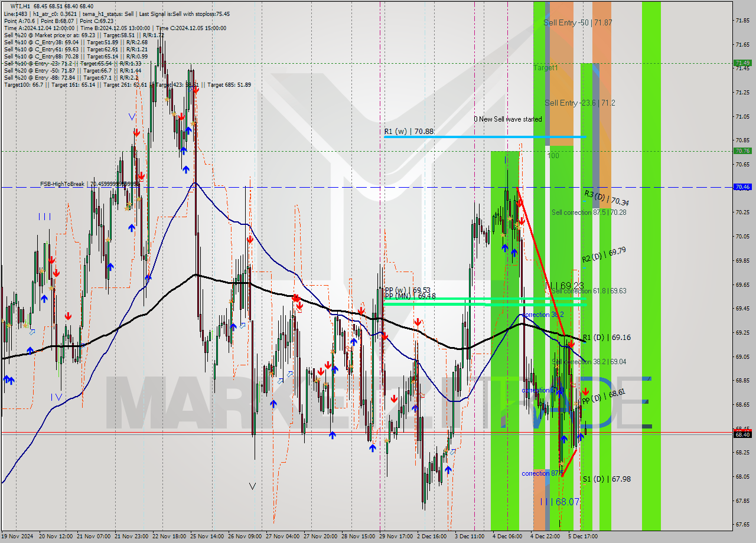Image resolution: width=756 pixels, height=543 pixels.
Task: Click 'Sell correction 87.5 | 70.28' label
Action: tap(589, 212)
